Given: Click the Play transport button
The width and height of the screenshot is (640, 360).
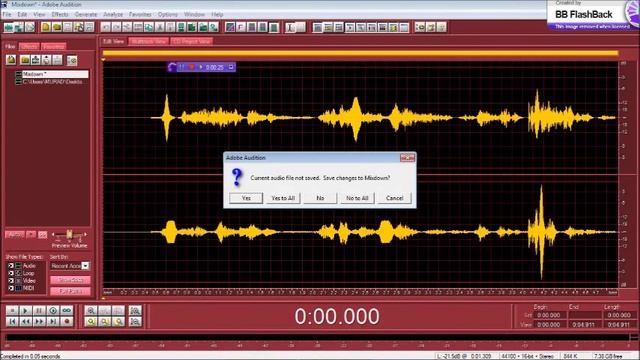Looking at the screenshot, I should (x=25, y=311).
